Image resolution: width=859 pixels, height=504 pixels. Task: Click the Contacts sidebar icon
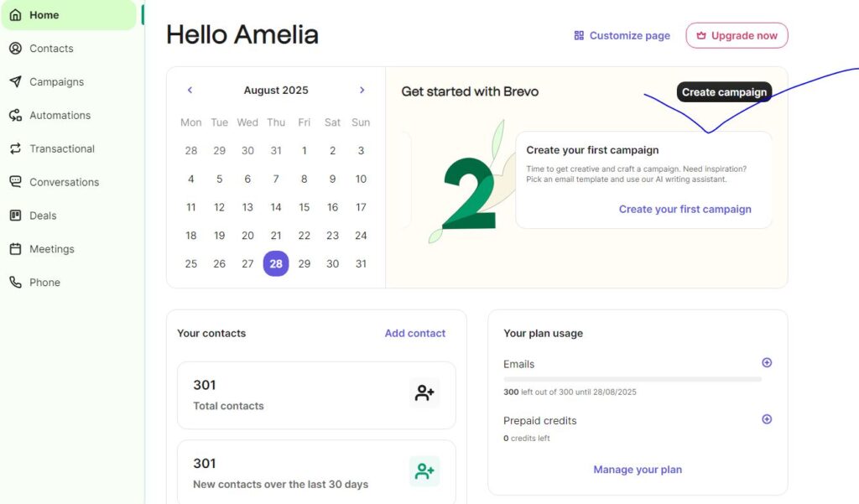[x=15, y=49]
